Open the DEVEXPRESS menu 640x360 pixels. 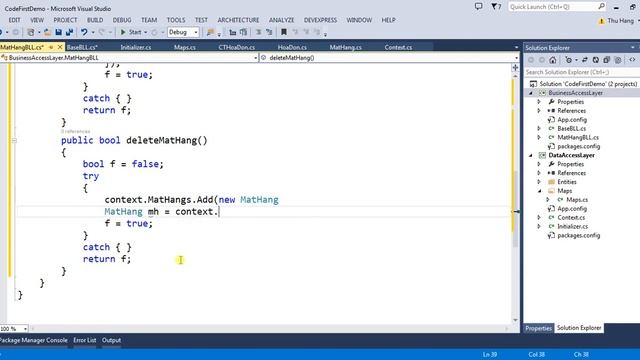[x=320, y=20]
